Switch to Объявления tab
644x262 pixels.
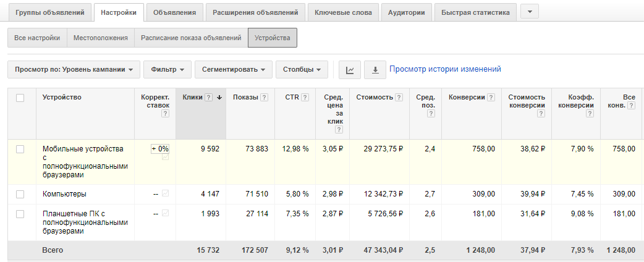click(x=174, y=12)
